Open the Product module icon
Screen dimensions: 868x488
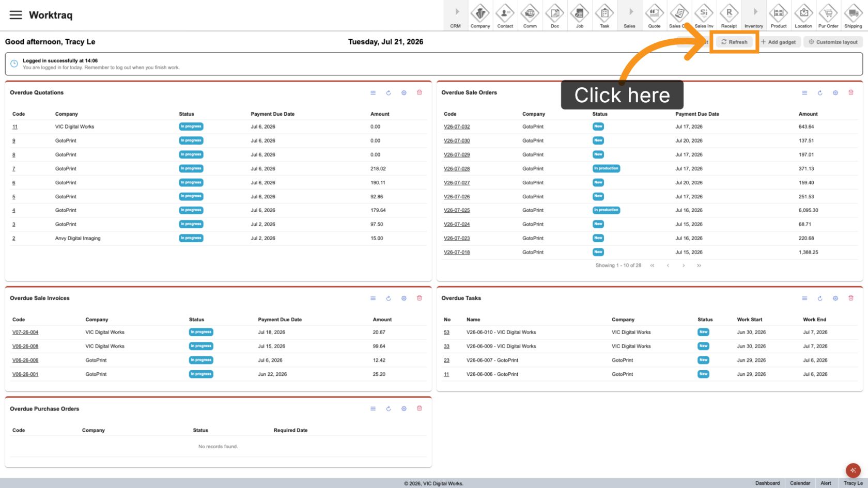pos(778,16)
